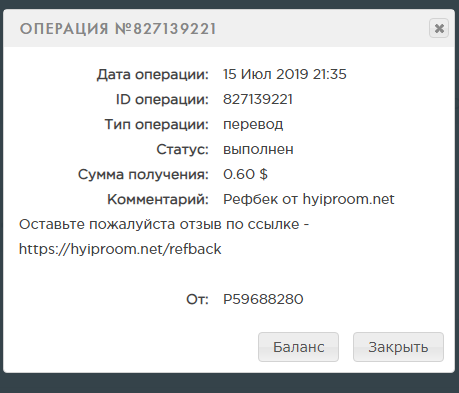Viewport: 459px width, 393px height.
Task: Click the status value выполнен
Action: (x=258, y=149)
